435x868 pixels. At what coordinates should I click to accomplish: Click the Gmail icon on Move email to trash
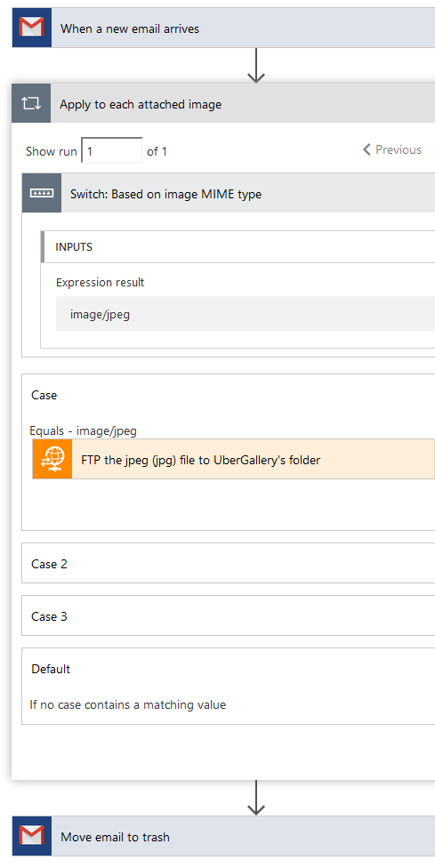(x=31, y=836)
